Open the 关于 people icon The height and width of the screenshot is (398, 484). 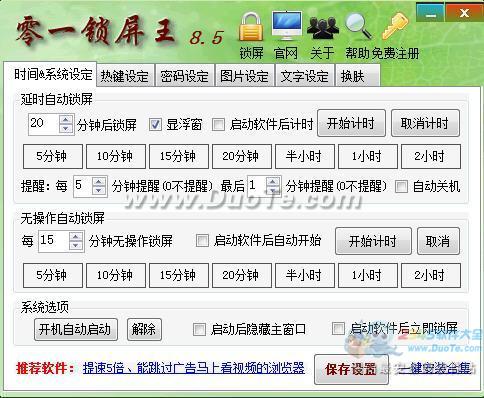click(322, 28)
